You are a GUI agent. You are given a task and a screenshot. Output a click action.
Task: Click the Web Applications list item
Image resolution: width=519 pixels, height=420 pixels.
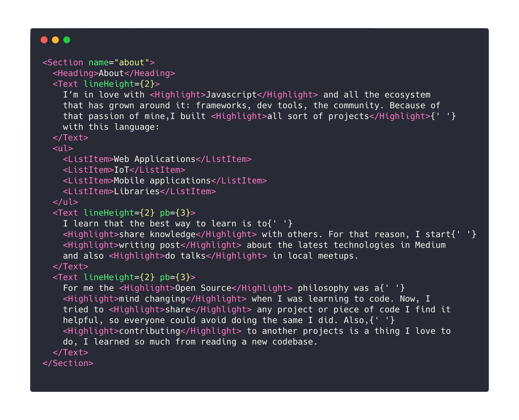pos(155,159)
